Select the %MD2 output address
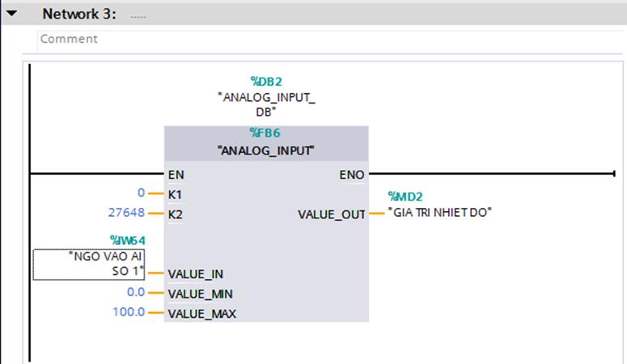 [405, 196]
